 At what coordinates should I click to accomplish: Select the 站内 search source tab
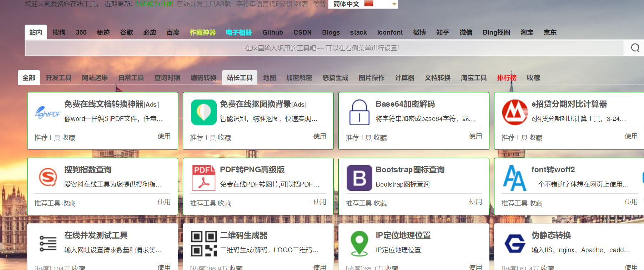[x=36, y=32]
